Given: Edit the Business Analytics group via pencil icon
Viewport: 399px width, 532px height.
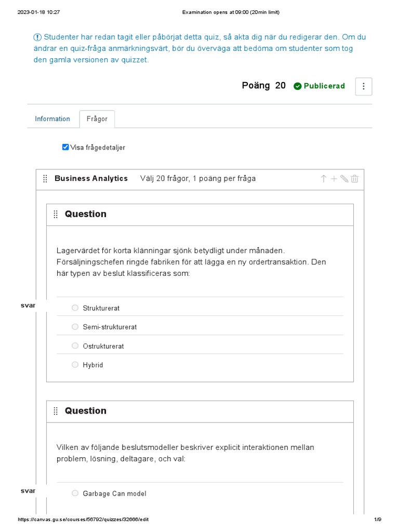Looking at the screenshot, I should tap(344, 179).
